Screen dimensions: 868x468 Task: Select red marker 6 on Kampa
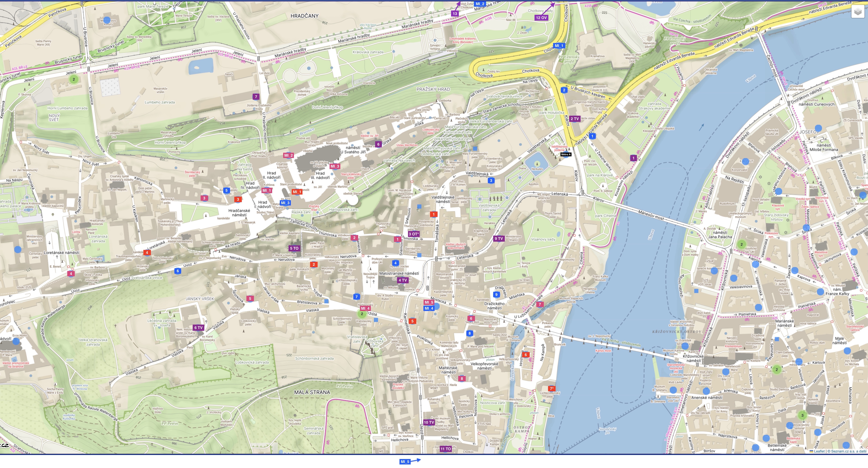tap(525, 355)
